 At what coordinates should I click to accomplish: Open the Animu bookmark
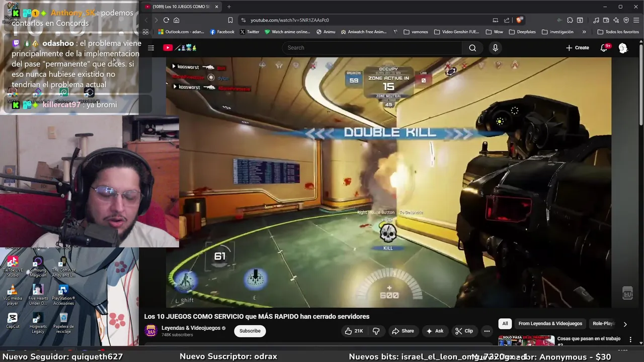326,32
